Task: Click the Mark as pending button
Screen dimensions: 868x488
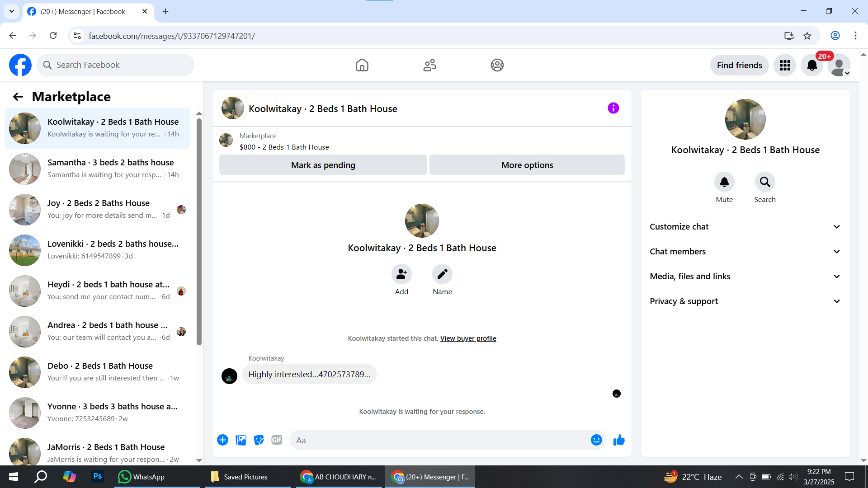Action: (323, 165)
